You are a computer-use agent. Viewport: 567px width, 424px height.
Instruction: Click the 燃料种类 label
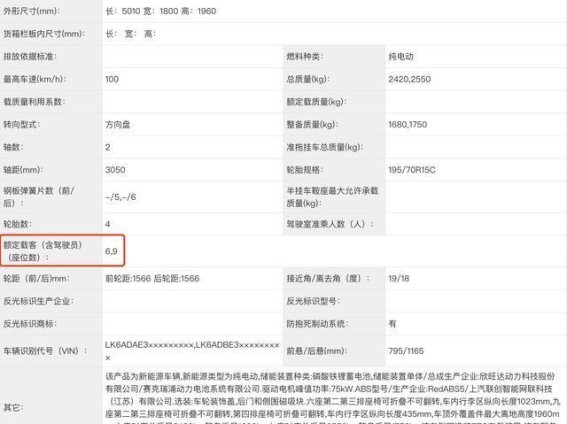304,56
